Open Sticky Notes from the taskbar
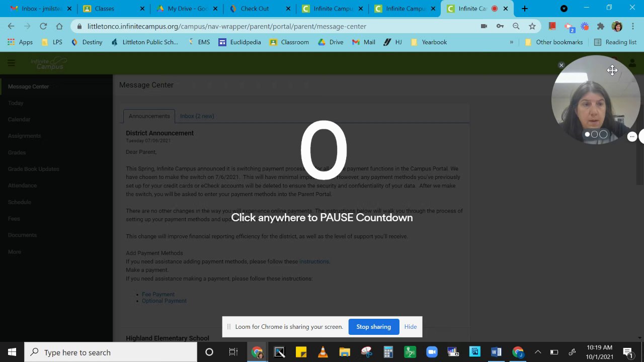The width and height of the screenshot is (644, 362). tap(301, 352)
